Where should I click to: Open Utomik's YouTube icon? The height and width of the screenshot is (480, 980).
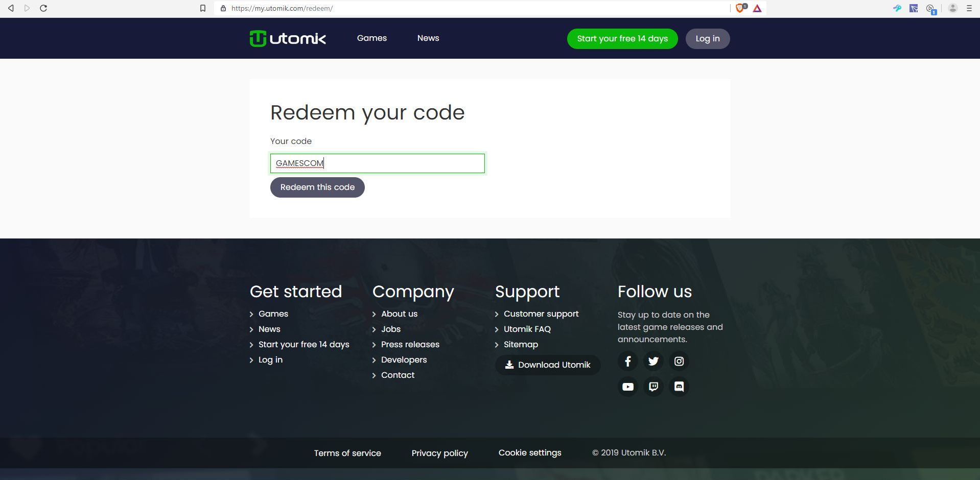click(628, 387)
